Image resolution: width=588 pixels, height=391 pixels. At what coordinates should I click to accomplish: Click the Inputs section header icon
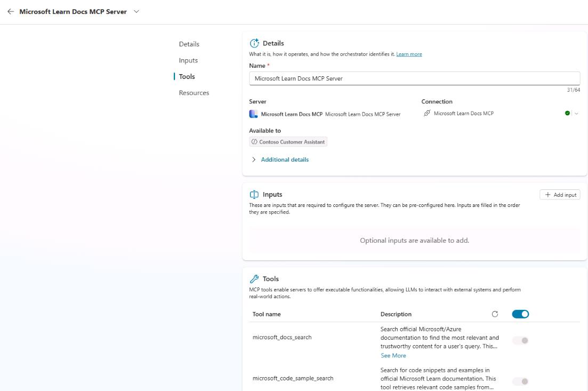point(254,195)
